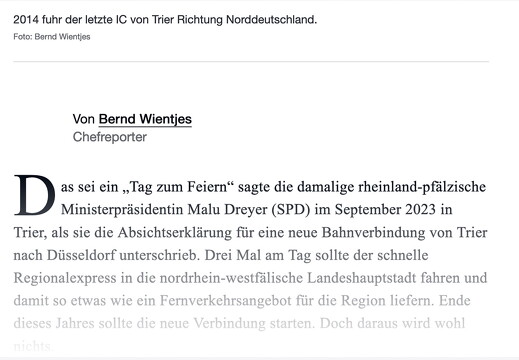519x360 pixels.
Task: Click the word 'Regionalexpress'
Action: 65,278
